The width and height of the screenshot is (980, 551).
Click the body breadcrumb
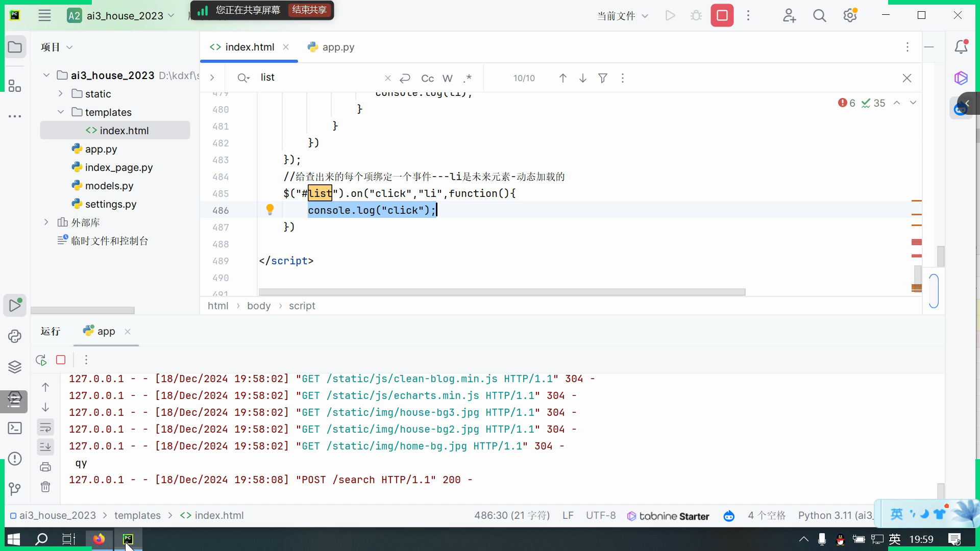[x=259, y=306]
